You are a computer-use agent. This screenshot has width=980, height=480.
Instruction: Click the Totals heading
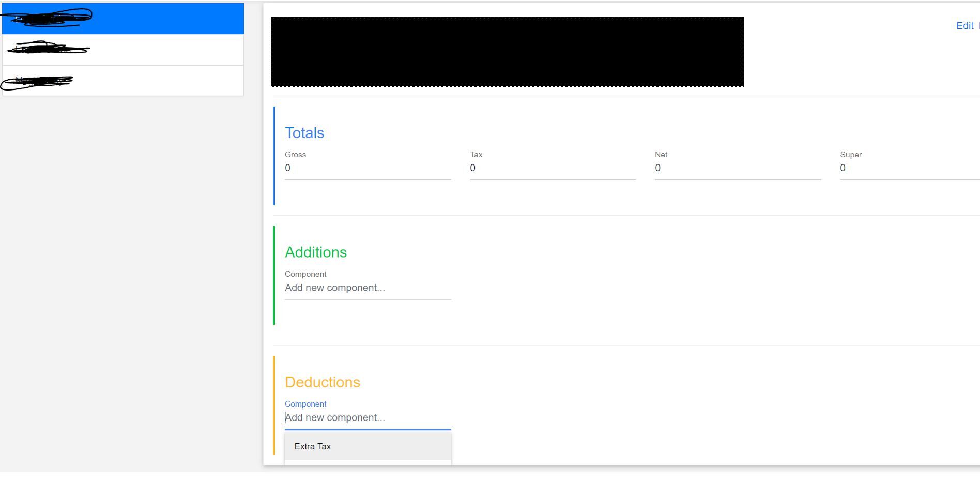pyautogui.click(x=304, y=133)
